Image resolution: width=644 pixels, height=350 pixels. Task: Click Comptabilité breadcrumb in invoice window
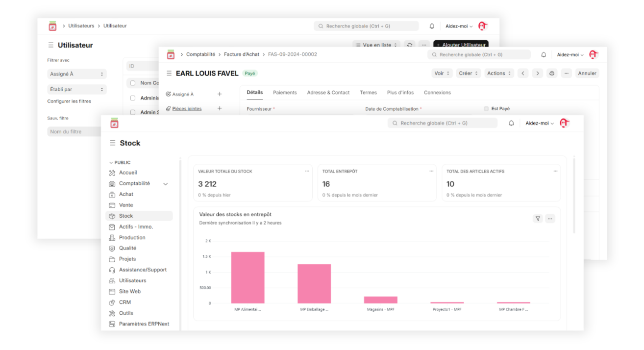200,54
